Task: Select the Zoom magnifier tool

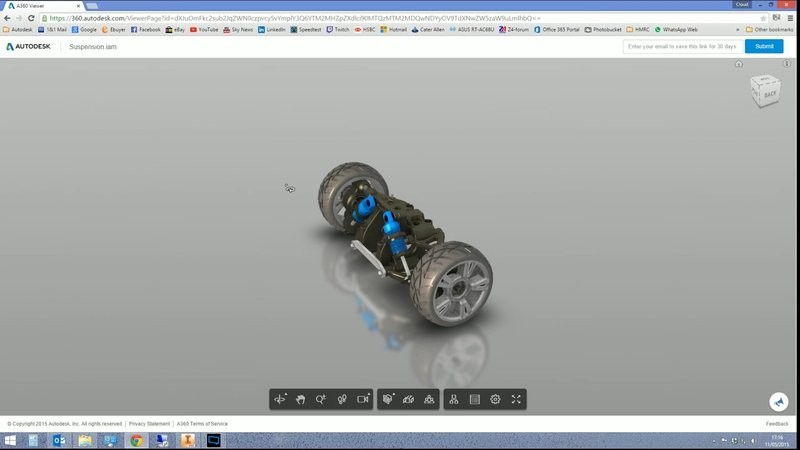Action: [320, 399]
